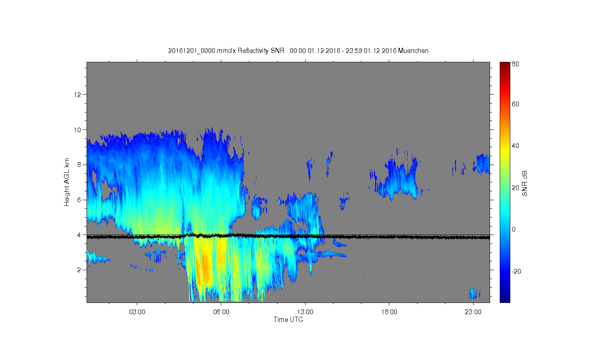This screenshot has width=607, height=364.
Task: Click the high cloud echo at plot's right edge
Action: pos(483,164)
